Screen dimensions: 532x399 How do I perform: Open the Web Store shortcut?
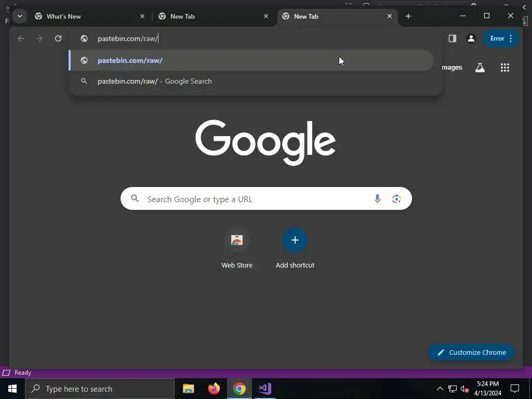point(237,248)
